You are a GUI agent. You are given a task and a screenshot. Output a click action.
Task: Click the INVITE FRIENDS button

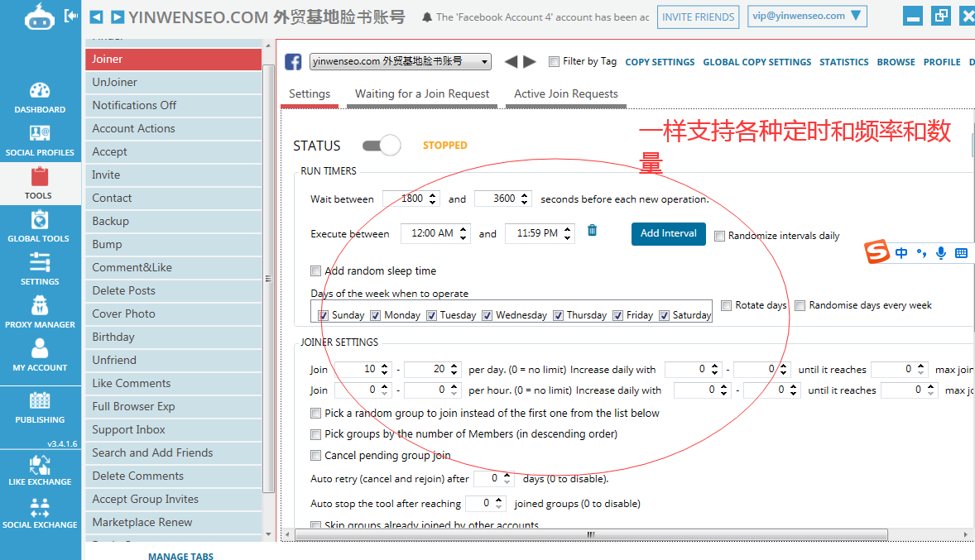[698, 15]
